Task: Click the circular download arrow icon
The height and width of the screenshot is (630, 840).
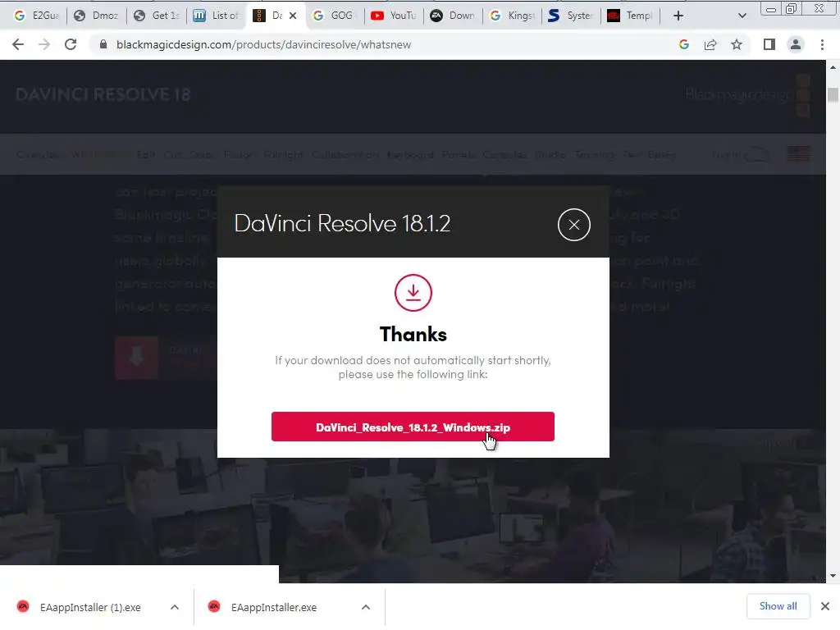Action: 413,293
